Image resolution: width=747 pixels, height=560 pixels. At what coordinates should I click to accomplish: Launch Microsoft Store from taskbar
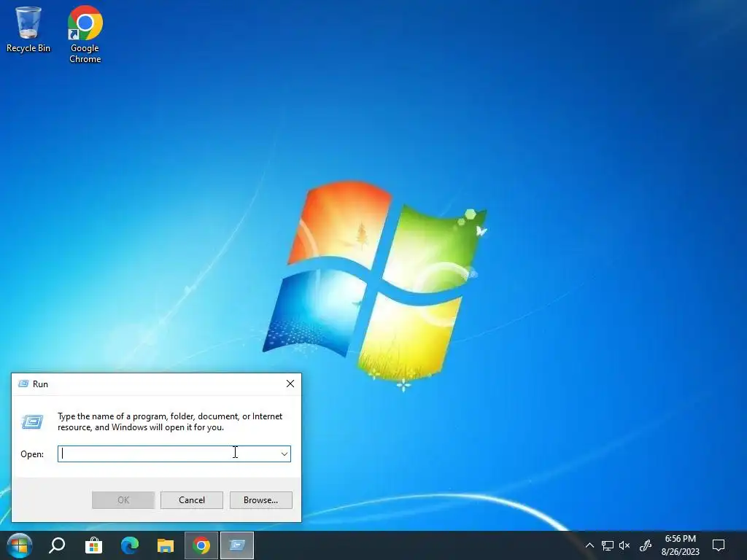[93, 545]
